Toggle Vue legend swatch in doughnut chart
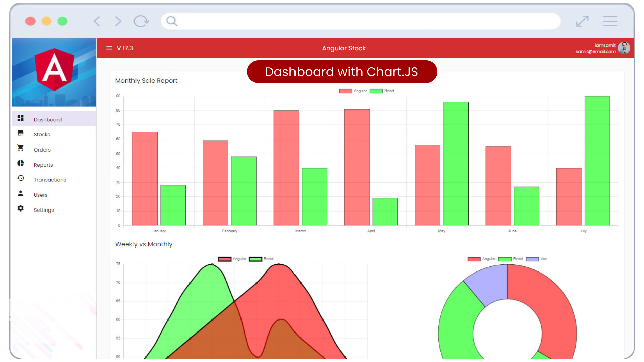The height and width of the screenshot is (362, 644). point(532,259)
